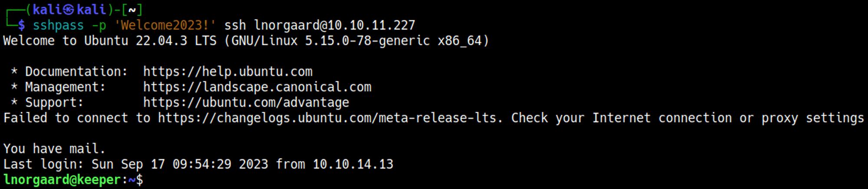This screenshot has height=189, width=868.
Task: Click the Kali ㉿ symbol in the prompt
Action: [69, 10]
